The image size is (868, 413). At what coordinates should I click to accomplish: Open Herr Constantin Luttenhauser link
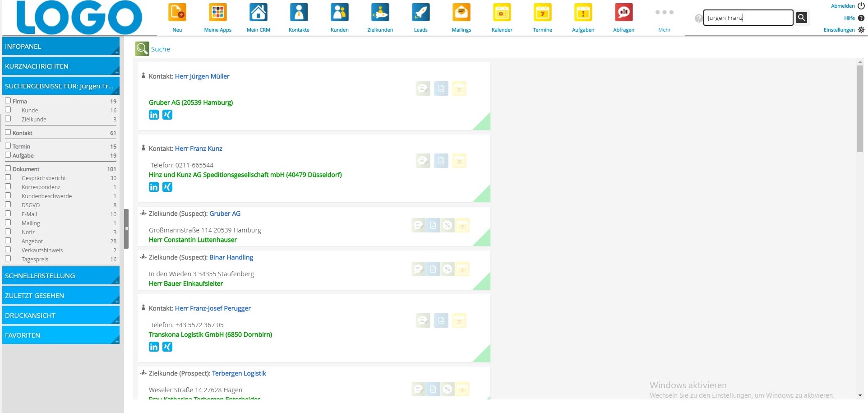[193, 240]
